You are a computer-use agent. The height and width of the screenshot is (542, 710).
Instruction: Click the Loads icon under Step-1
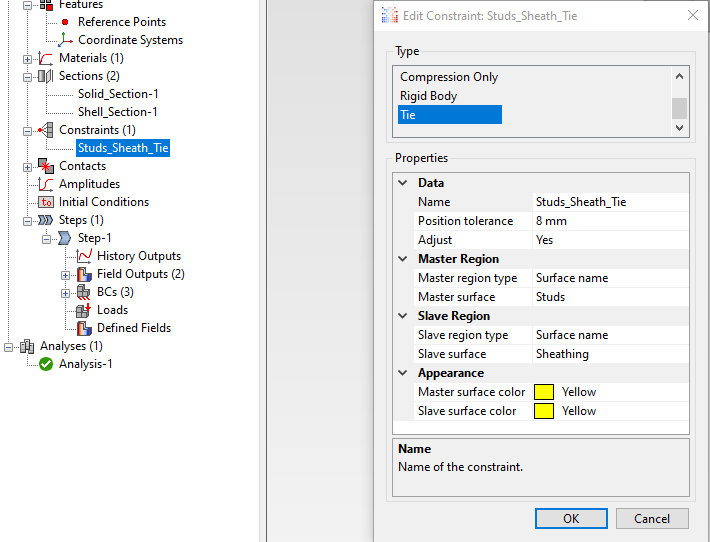(84, 310)
